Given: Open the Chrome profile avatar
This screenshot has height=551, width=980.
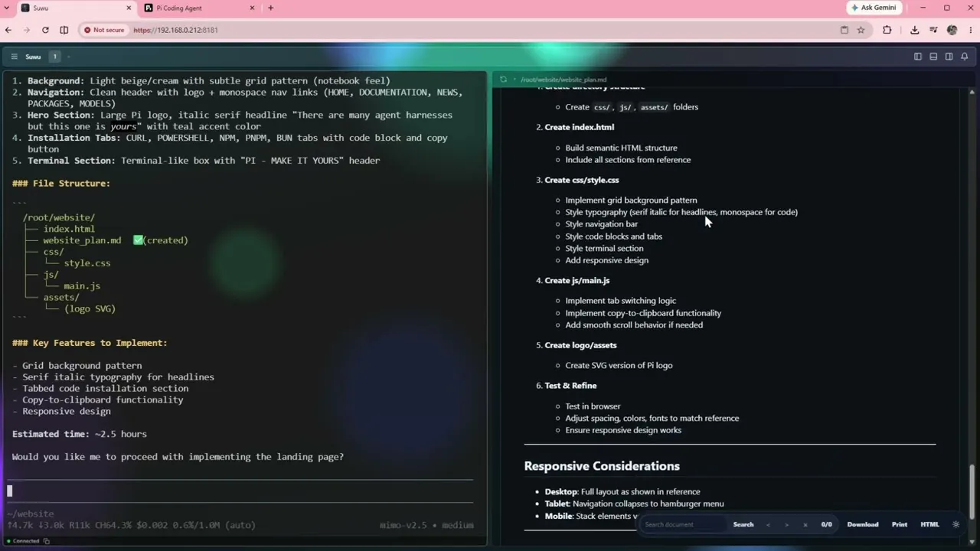Looking at the screenshot, I should click(952, 30).
